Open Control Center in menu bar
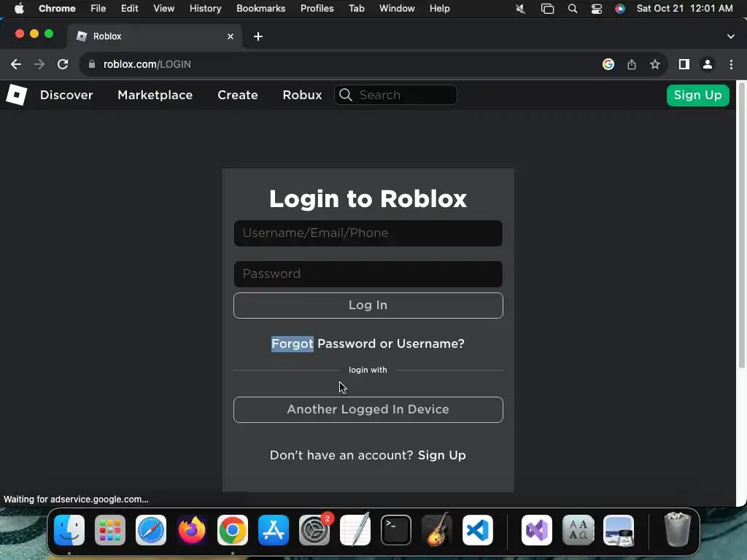Image resolution: width=747 pixels, height=560 pixels. coord(597,9)
